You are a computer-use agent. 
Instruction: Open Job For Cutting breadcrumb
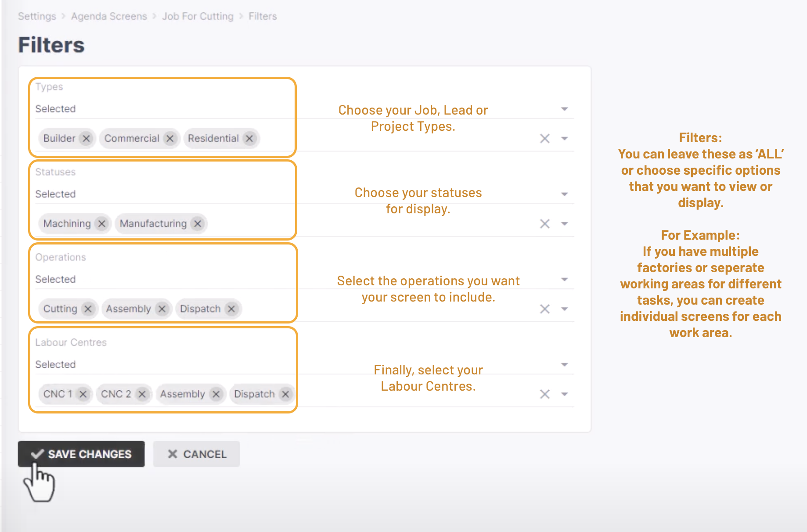click(x=198, y=16)
